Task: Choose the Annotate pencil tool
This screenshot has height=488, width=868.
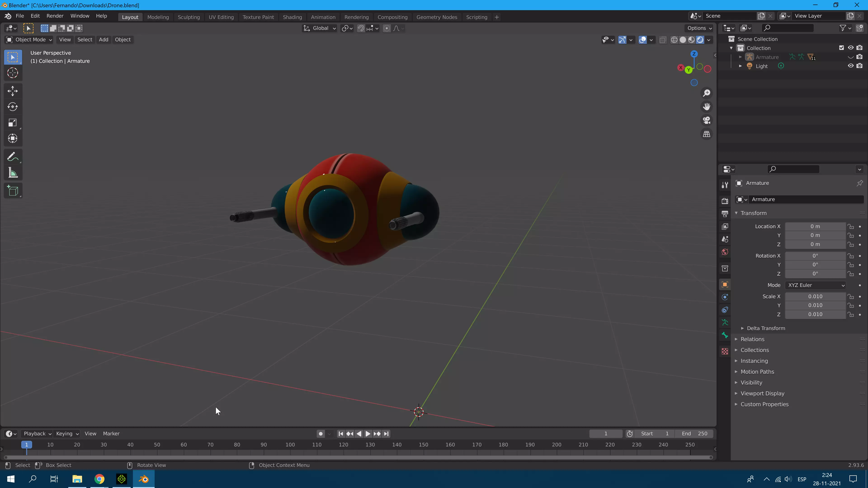Action: click(x=13, y=157)
